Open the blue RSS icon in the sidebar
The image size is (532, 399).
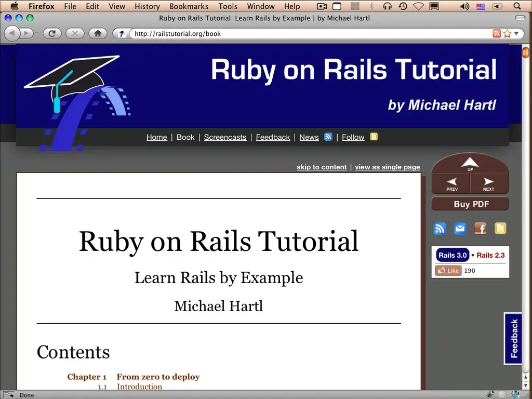440,229
